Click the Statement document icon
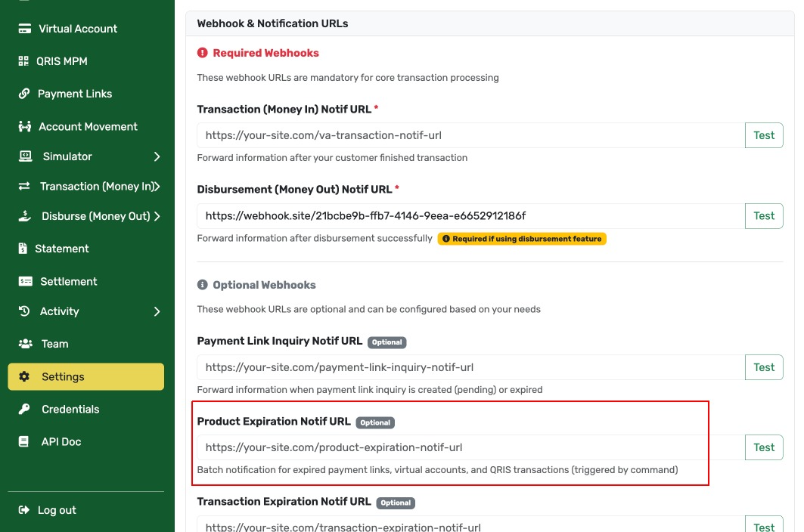804x532 pixels. pyautogui.click(x=25, y=248)
